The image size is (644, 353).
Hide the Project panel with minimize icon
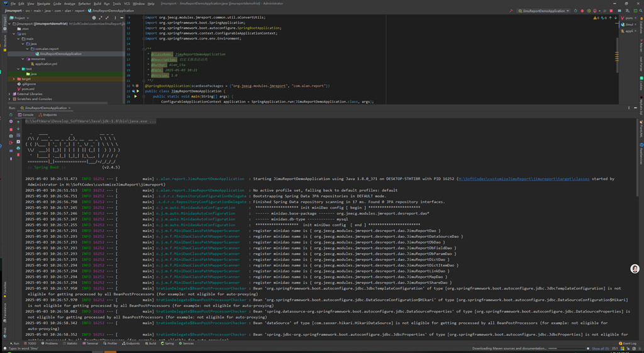[x=121, y=18]
